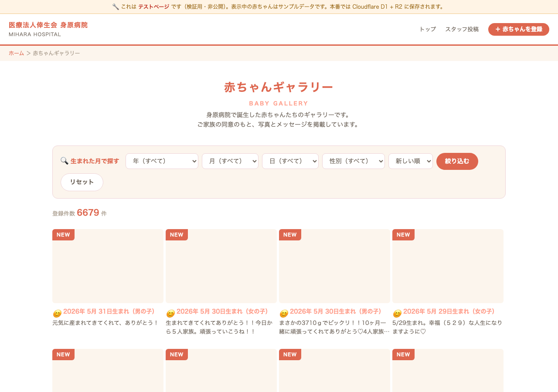Open the 新しい順 sort order dropdown
Viewport: 558px width, 392px height.
click(411, 161)
